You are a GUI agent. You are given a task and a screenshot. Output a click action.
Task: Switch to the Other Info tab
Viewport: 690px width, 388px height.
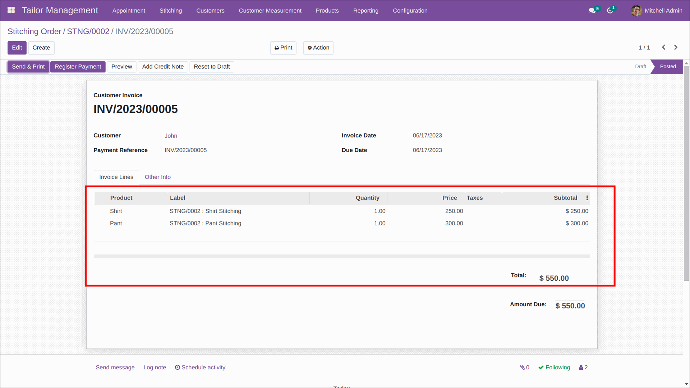click(x=158, y=177)
